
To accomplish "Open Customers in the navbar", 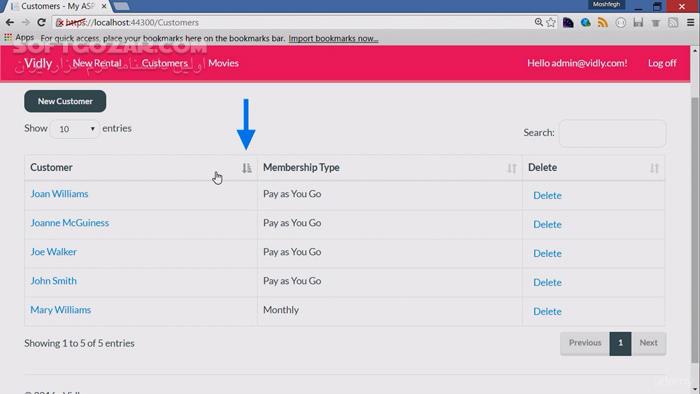I will tap(165, 63).
